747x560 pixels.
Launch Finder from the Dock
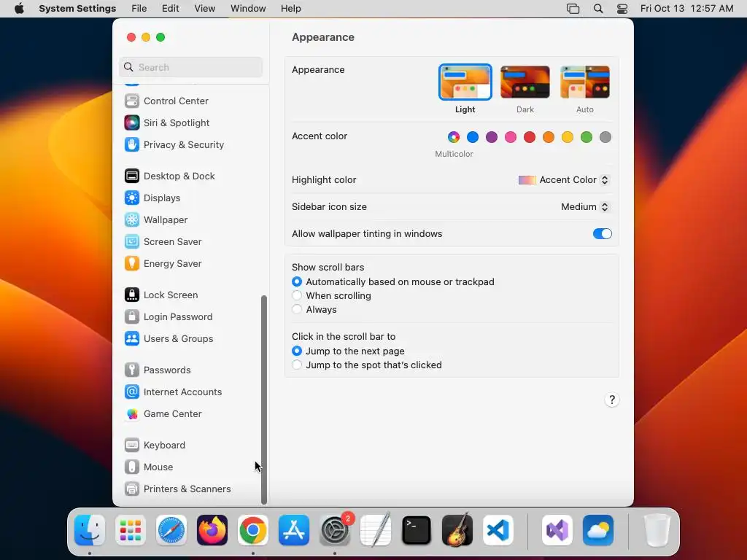click(90, 531)
